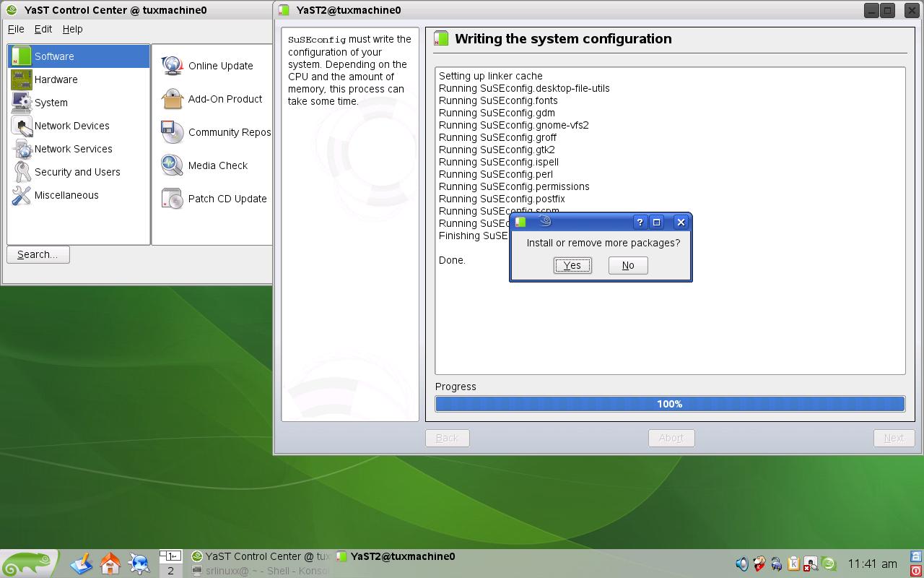Click the 'Running SuSEconfig.desktop-file-utils' log line
The height and width of the screenshot is (578, 924).
(524, 88)
